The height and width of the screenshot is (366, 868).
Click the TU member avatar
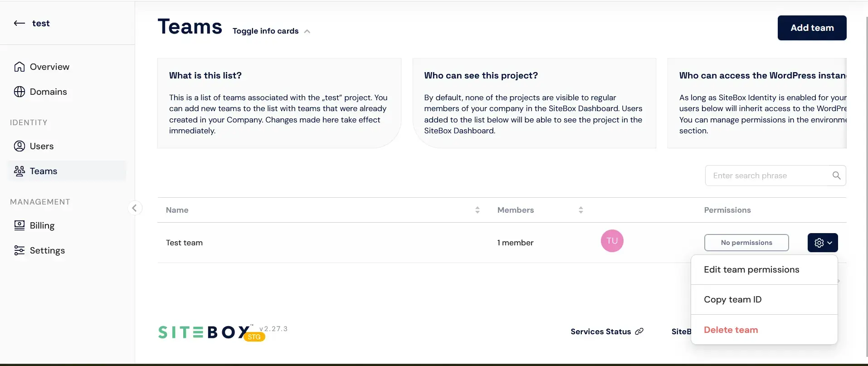pos(612,241)
